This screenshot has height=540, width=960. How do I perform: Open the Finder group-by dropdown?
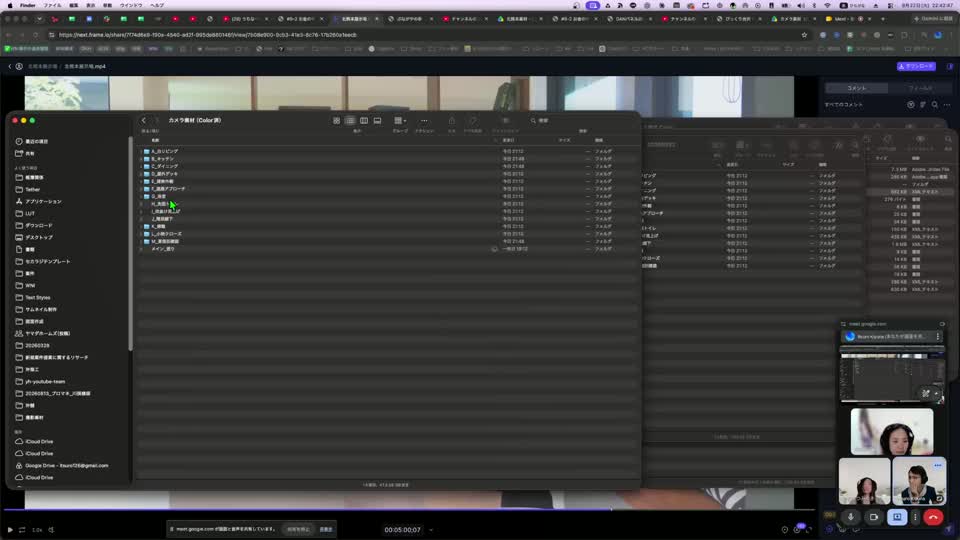click(400, 121)
